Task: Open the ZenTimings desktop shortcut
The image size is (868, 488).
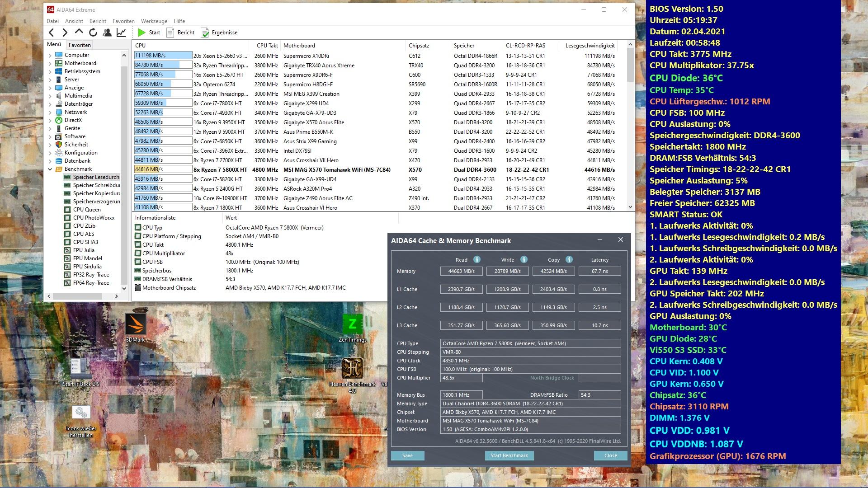Action: coord(353,328)
